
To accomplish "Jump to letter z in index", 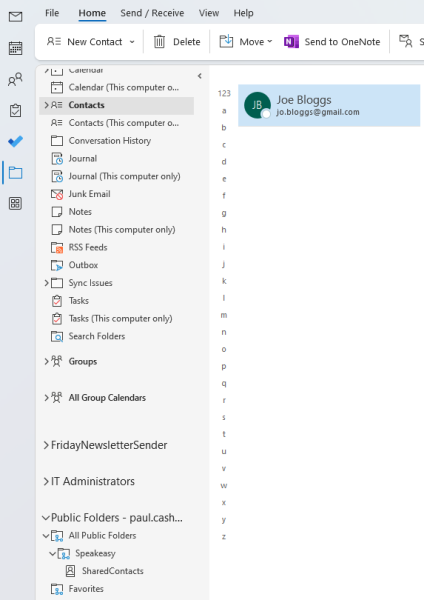I will click(224, 537).
